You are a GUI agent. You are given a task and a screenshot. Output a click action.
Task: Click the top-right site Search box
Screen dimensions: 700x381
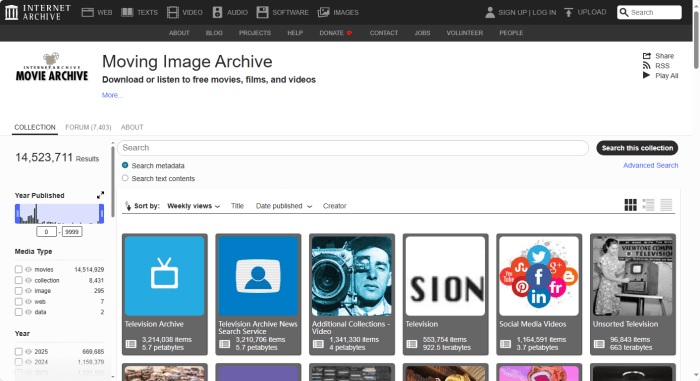(650, 13)
